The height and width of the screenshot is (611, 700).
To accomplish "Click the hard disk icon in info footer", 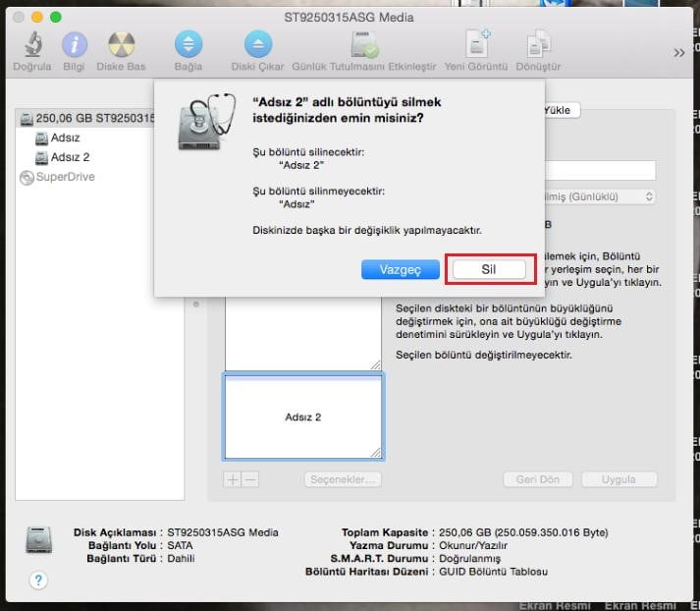I will click(x=39, y=540).
